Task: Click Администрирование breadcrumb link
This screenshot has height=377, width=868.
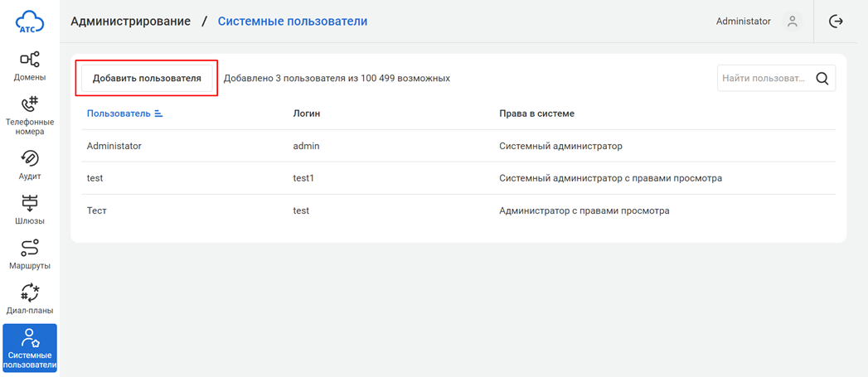Action: pos(130,22)
